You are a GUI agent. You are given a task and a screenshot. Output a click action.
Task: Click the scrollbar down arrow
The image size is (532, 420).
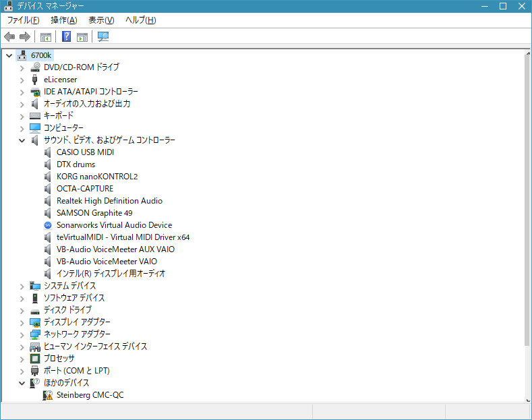(x=527, y=400)
